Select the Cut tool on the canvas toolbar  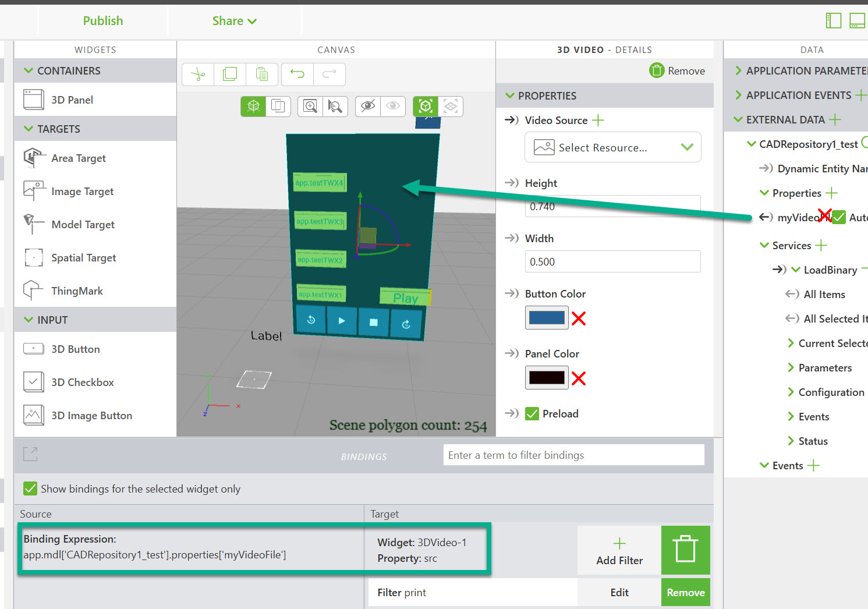[x=197, y=74]
